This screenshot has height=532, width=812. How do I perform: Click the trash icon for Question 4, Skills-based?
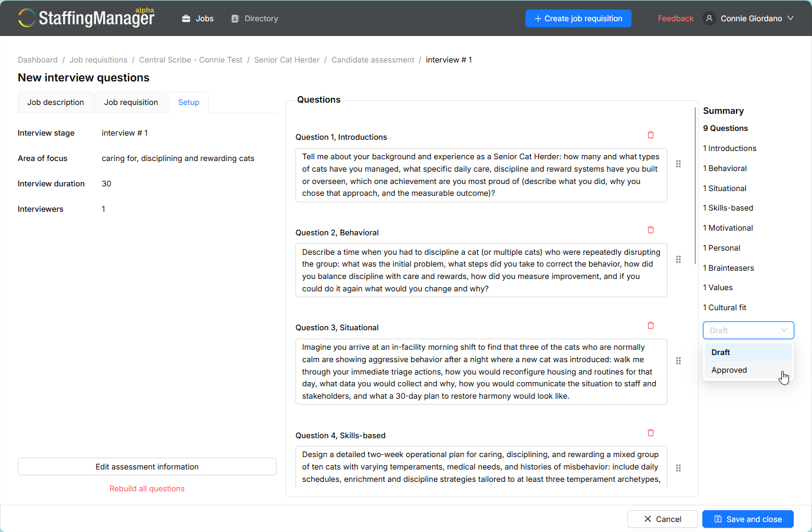coord(650,433)
